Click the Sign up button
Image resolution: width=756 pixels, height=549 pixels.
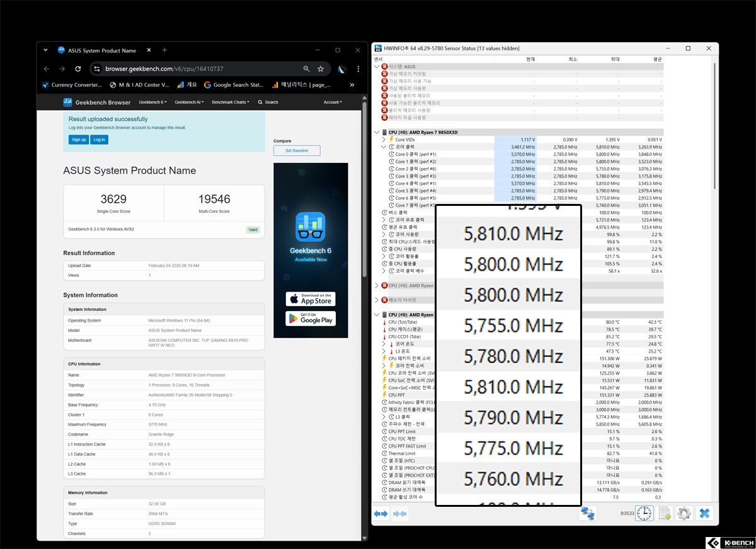(79, 139)
